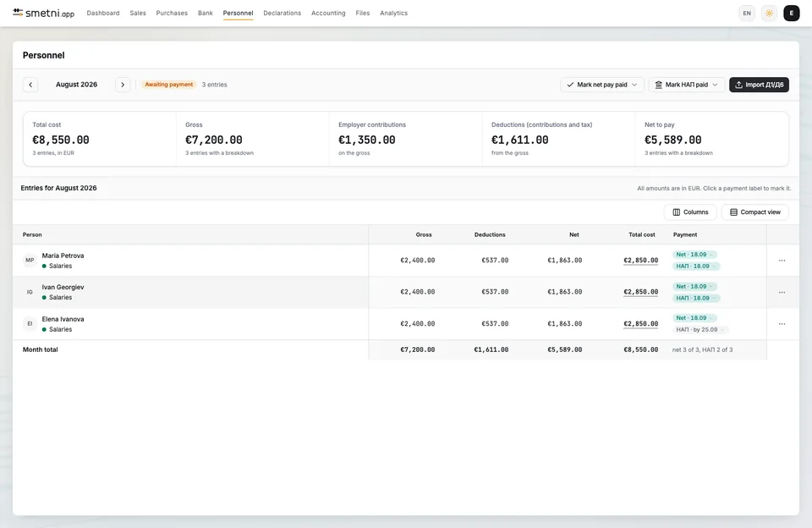Click Maria Petrova's total cost €2,850.00

tap(640, 260)
